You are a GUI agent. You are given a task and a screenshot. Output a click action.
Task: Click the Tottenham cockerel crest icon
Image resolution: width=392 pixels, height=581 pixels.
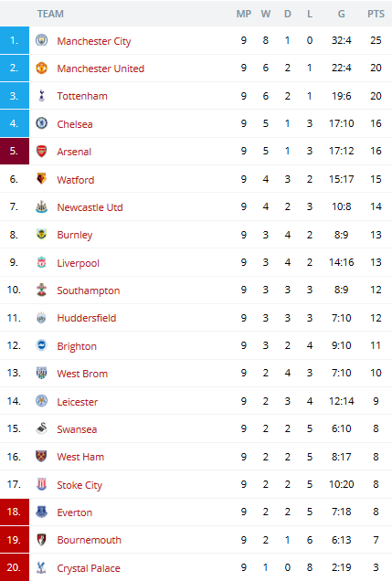coord(41,96)
